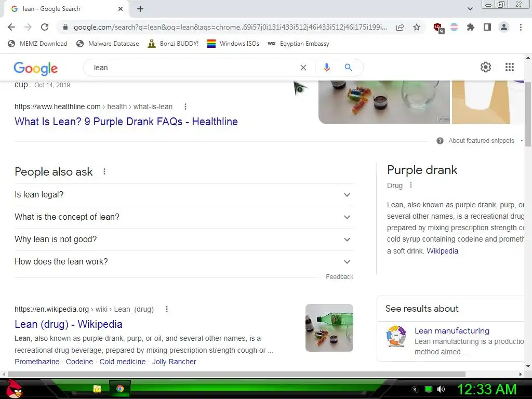Click the browser forward arrow
This screenshot has width=532, height=399.
[28, 27]
